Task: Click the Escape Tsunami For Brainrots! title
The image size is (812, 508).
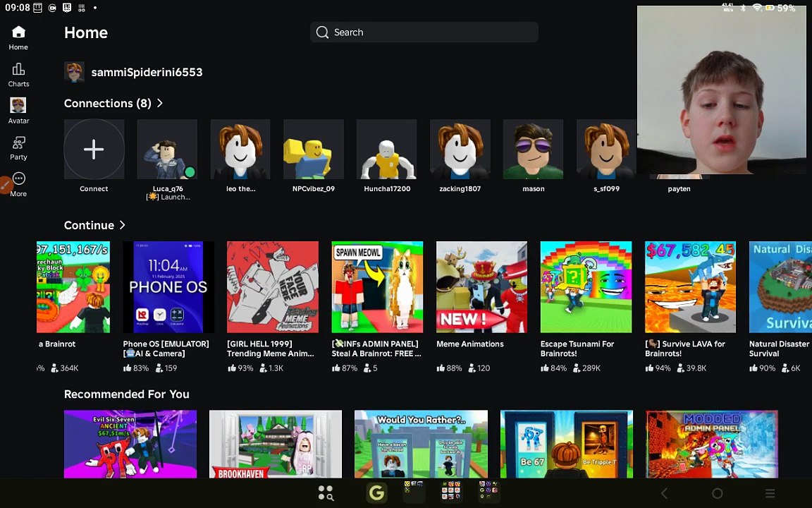Action: point(577,349)
